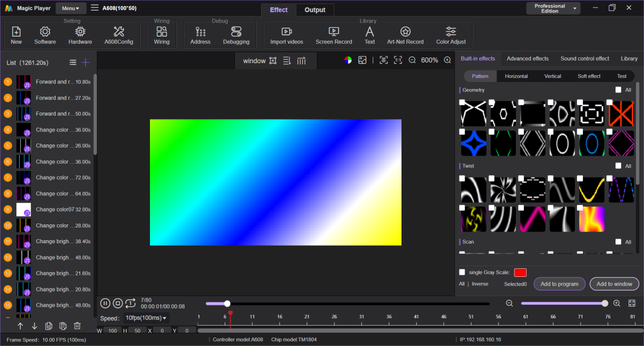
Task: Click Import videos in Library
Action: point(287,36)
